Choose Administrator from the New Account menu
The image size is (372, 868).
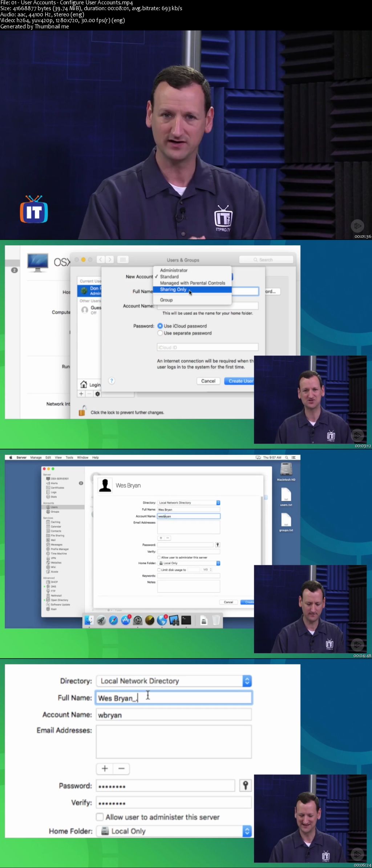(174, 270)
